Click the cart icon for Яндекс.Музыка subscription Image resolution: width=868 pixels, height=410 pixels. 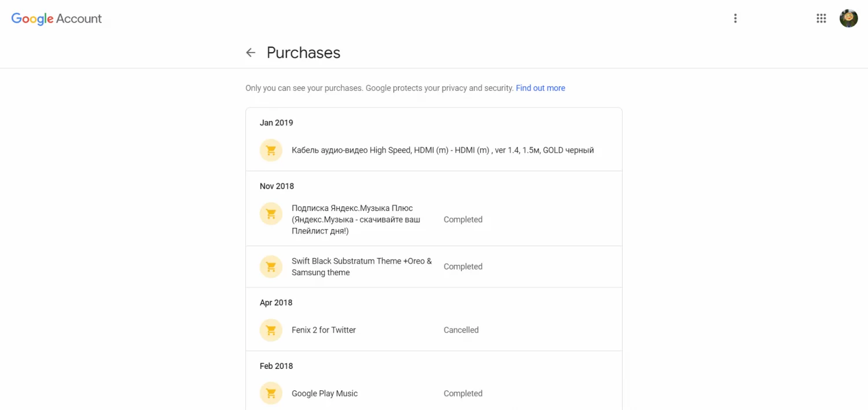(x=271, y=214)
